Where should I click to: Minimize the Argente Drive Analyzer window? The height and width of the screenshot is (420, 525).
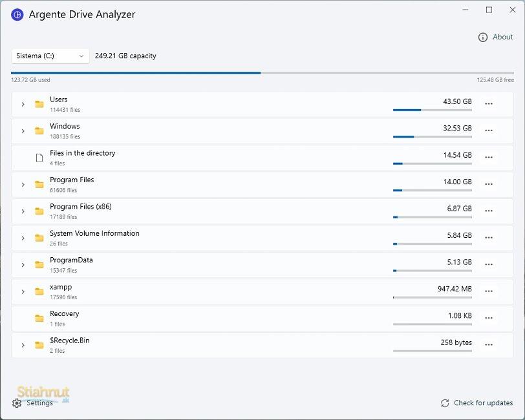click(x=465, y=10)
